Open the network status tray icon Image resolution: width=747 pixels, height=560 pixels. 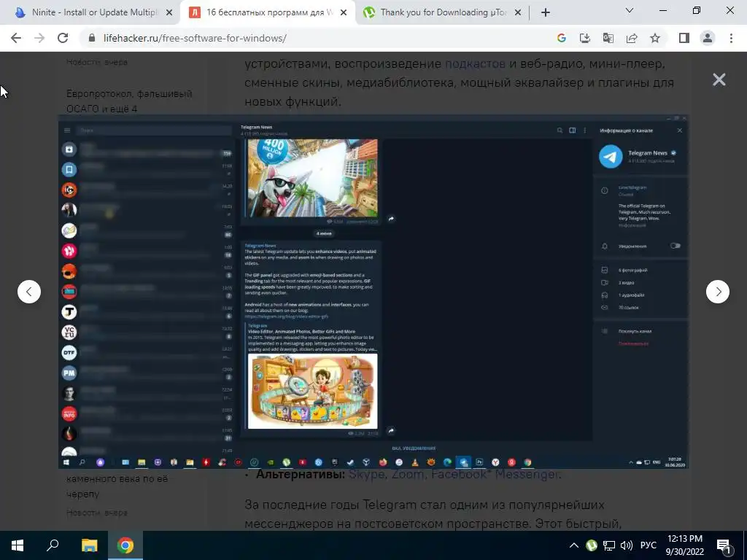(x=609, y=545)
